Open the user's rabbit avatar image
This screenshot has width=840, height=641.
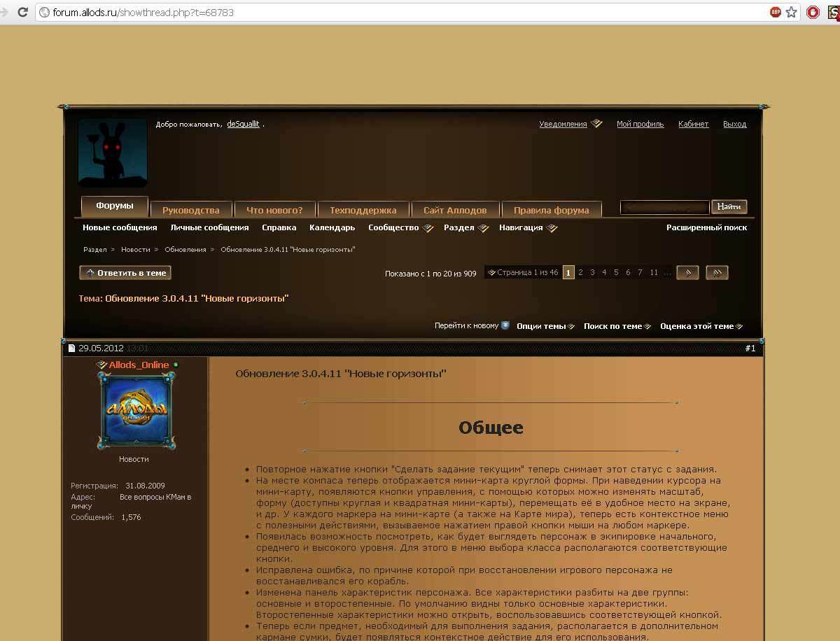(113, 153)
